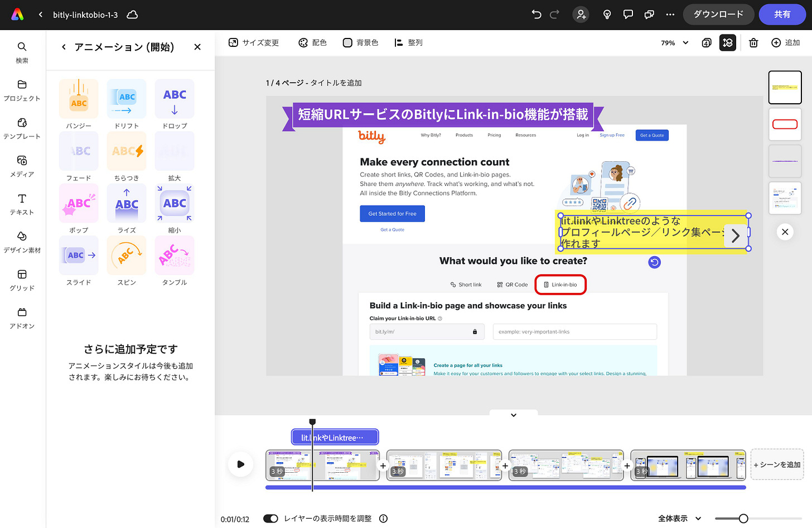Screen dimensions: 812x528
Task: Open the 整列 align option
Action: (409, 42)
